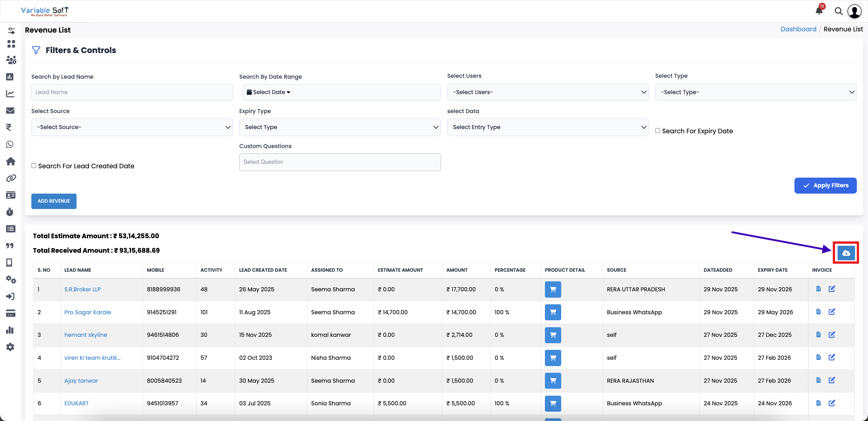Open invoice document icon for hemant skyline
Viewport: 868px width, 421px height.
click(818, 334)
